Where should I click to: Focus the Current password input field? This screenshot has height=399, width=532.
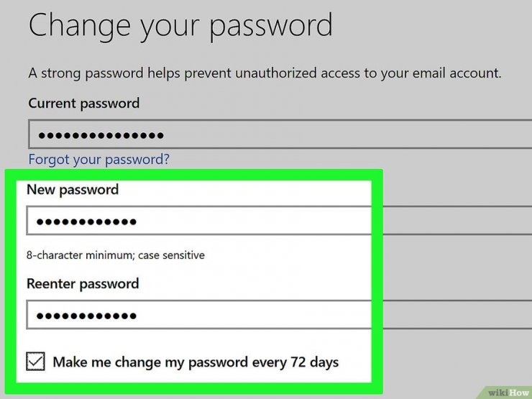(x=280, y=134)
